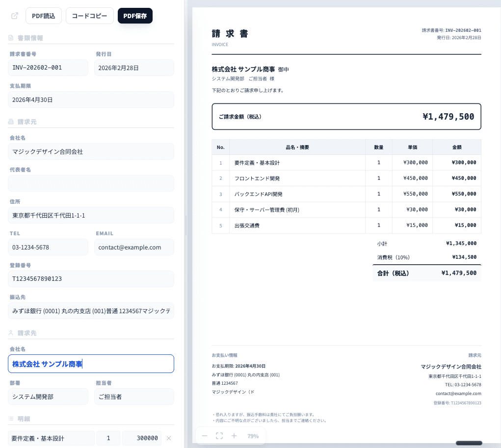Image resolution: width=501 pixels, height=448 pixels.
Task: Edit the 支払期限 field
Action: 91,100
